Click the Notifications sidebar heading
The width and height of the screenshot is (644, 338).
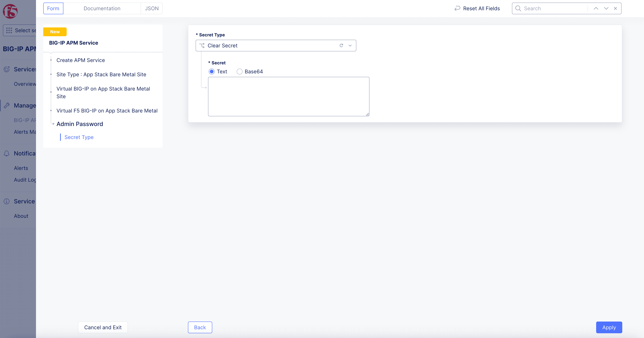(x=25, y=153)
